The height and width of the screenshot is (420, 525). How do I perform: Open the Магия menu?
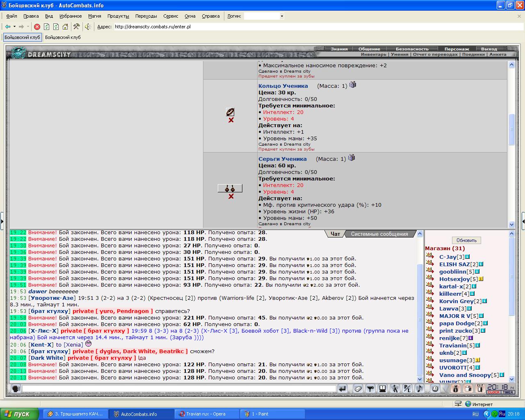(94, 16)
